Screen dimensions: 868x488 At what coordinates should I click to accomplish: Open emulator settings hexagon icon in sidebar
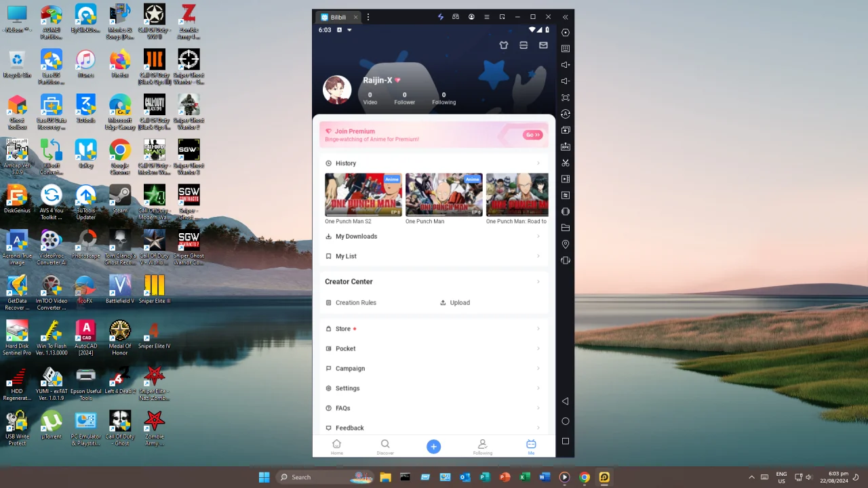click(566, 33)
